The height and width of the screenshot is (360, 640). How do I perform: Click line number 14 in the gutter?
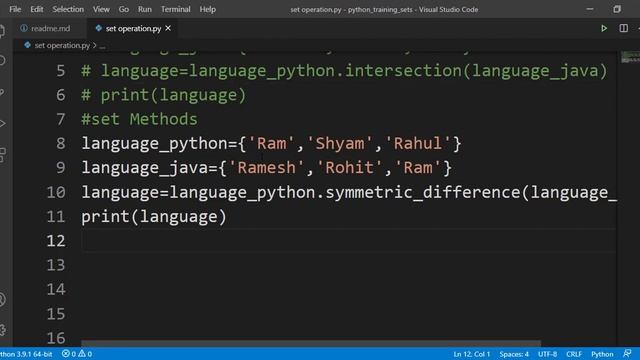pos(56,289)
